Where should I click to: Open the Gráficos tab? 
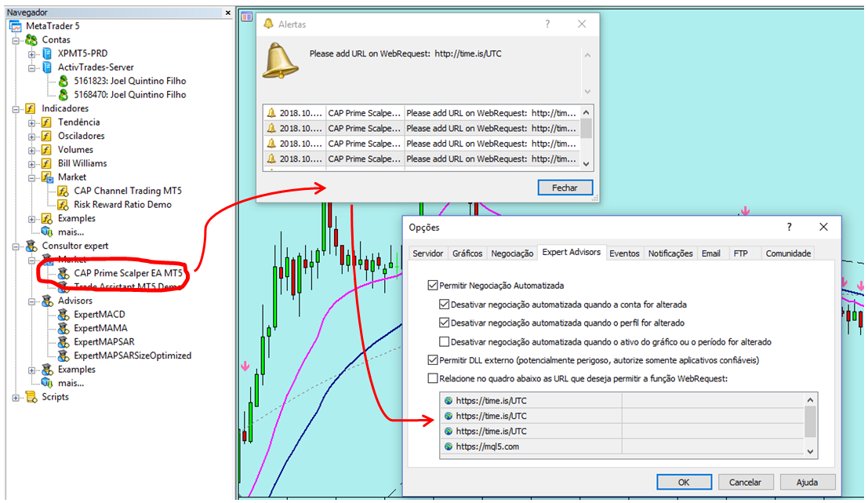point(467,253)
